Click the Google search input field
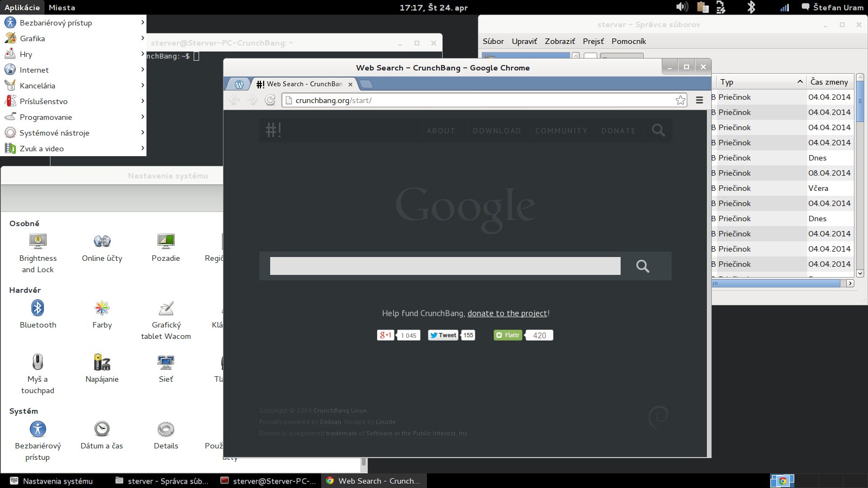 click(445, 266)
